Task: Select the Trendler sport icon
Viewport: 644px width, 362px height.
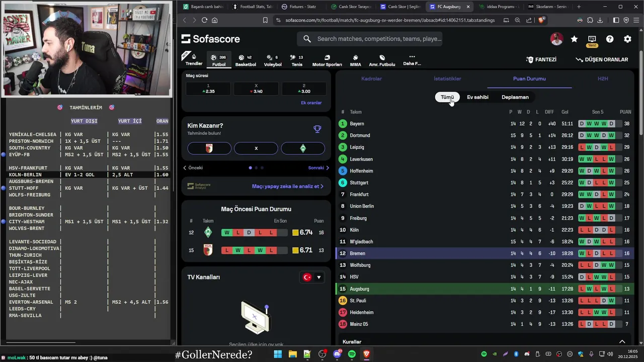Action: click(194, 59)
